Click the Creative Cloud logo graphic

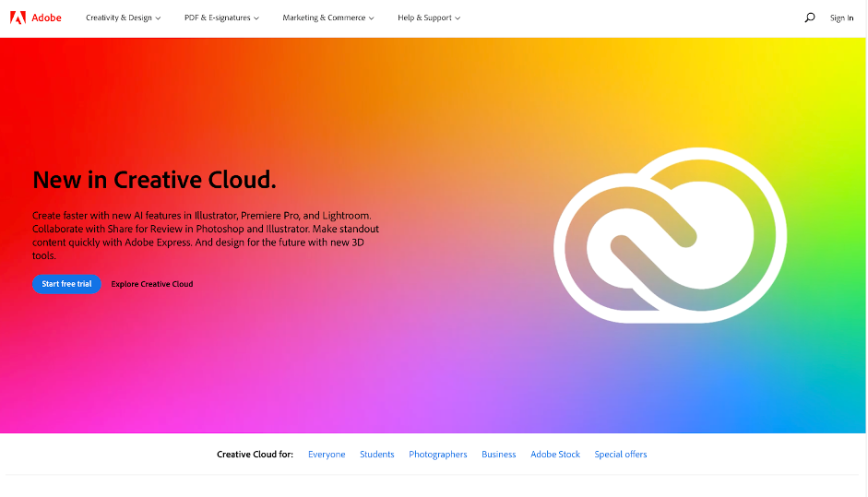click(671, 235)
